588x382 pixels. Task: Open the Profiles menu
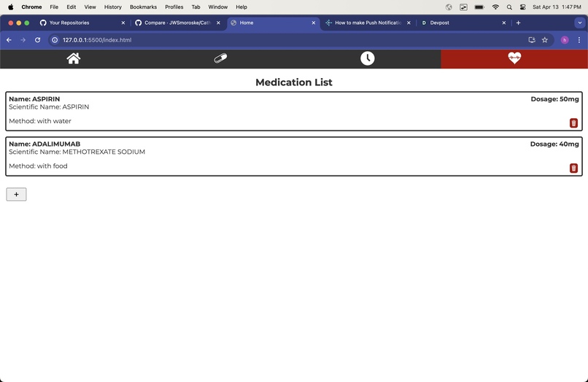coord(174,7)
